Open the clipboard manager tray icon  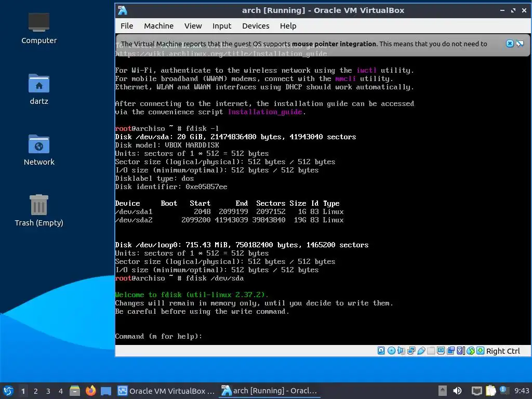pos(490,391)
